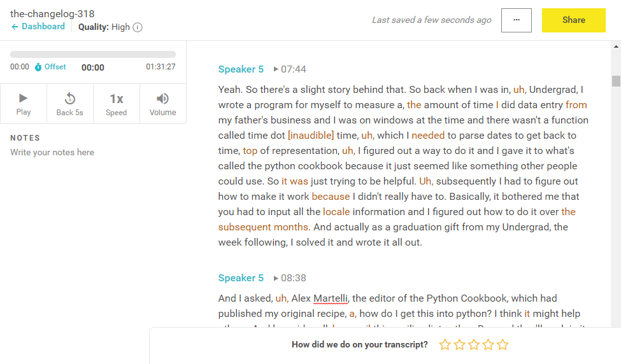Open Quality info tooltip icon
This screenshot has height=364, width=621.
138,27
